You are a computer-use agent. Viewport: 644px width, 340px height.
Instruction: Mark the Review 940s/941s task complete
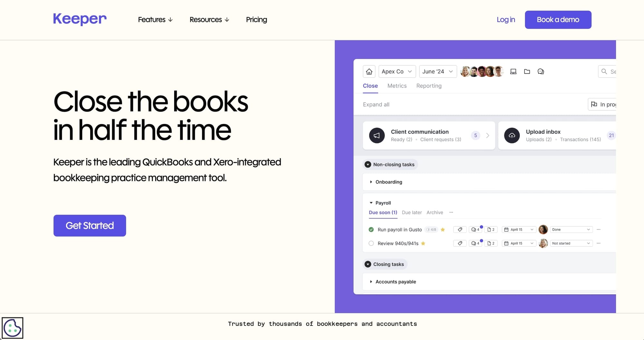(371, 243)
